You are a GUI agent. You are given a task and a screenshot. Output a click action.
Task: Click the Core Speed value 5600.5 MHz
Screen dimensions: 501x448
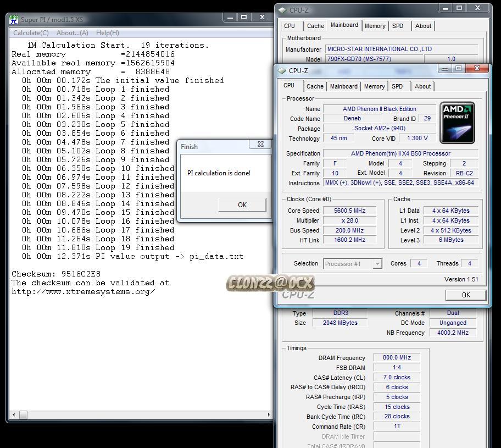[349, 211]
